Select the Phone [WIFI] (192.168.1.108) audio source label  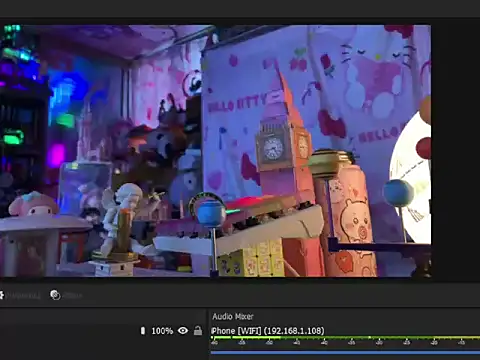268,331
